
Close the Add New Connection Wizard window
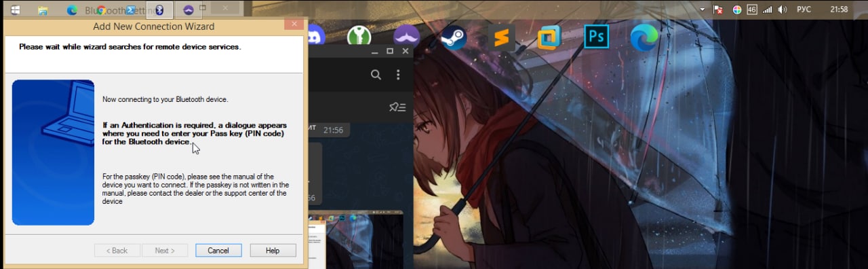294,24
